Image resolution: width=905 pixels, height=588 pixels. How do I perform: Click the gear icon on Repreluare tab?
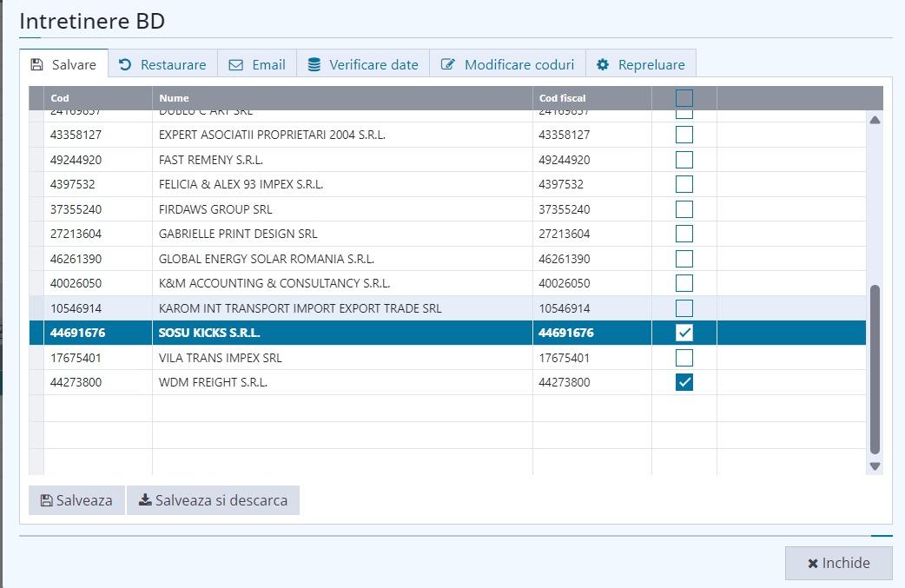tap(603, 64)
